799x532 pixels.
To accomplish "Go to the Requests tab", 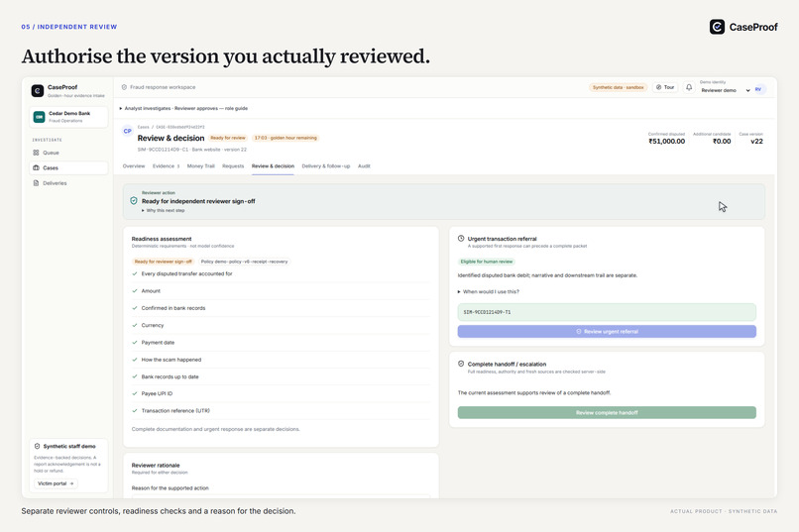I will coord(233,166).
